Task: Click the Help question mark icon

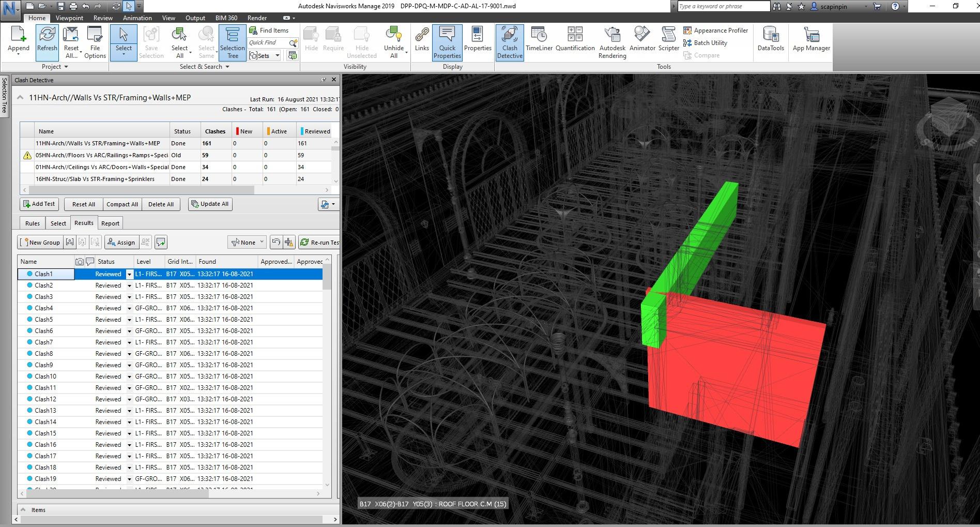Action: tap(895, 6)
